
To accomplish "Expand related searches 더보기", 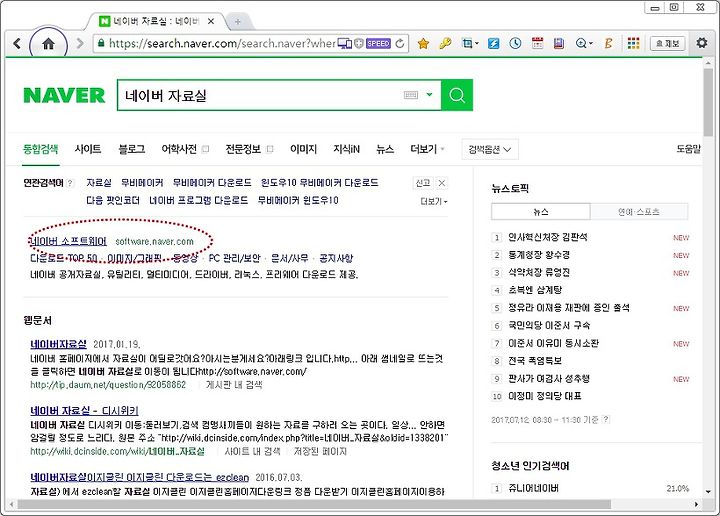I will (433, 201).
